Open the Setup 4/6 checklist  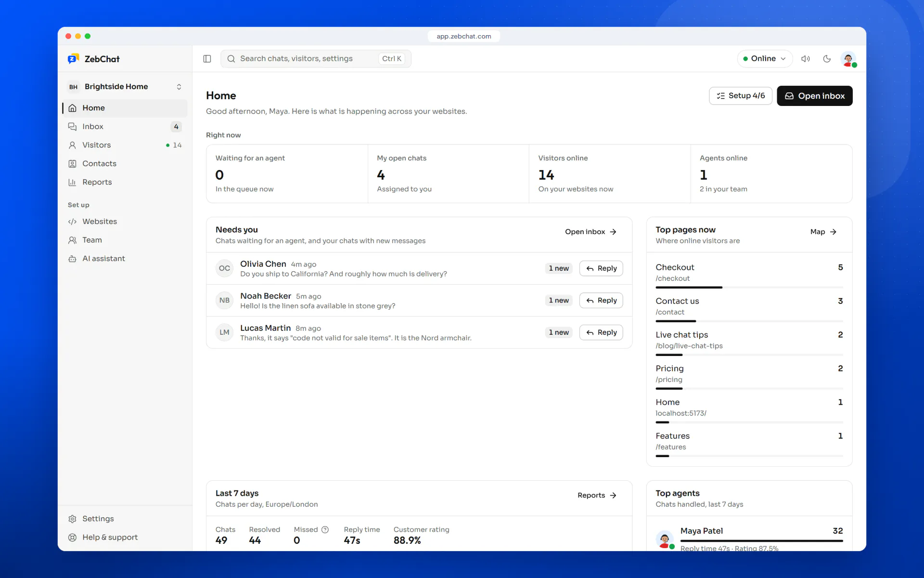tap(740, 96)
